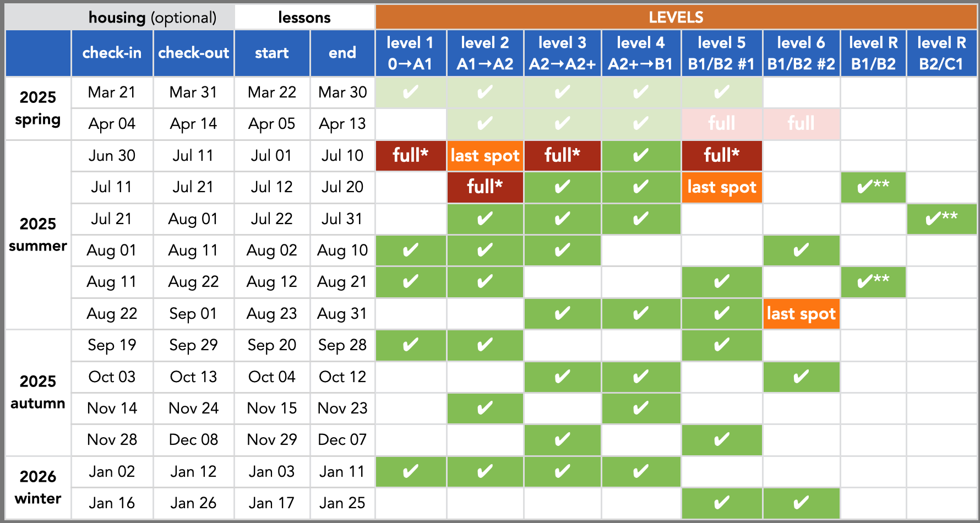980x523 pixels.
Task: Click the level 6 checkmark for Aug 02 session
Action: [x=801, y=250]
